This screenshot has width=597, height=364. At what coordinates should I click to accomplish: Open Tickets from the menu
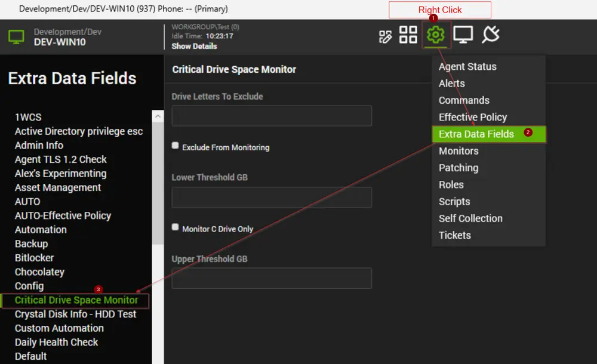454,235
